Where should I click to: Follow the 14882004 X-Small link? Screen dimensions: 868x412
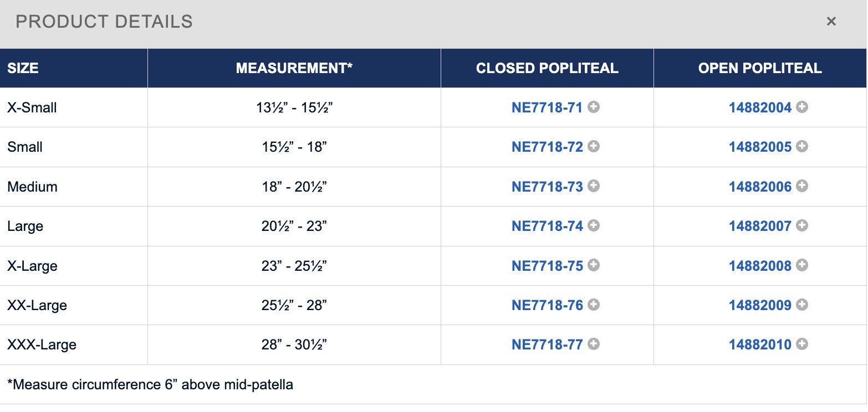[760, 107]
